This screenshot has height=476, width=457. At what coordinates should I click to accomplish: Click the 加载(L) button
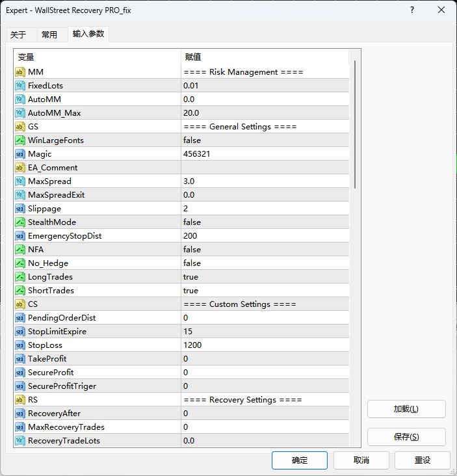(x=406, y=409)
